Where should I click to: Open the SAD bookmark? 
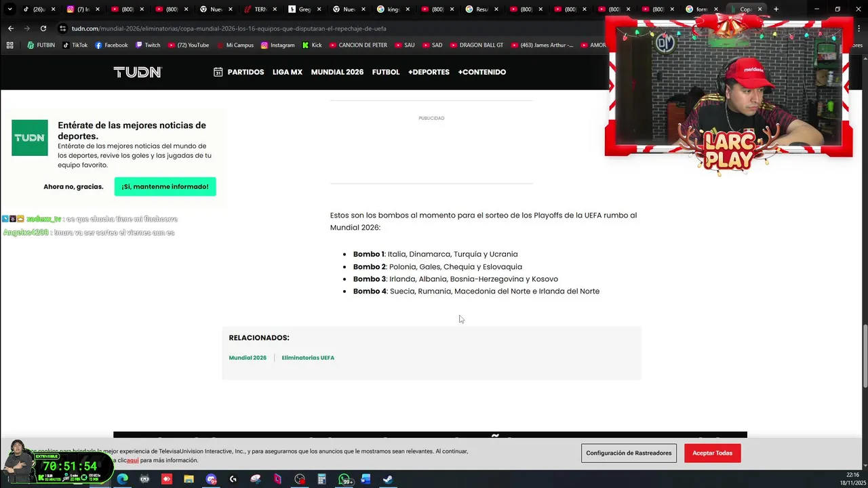tap(433, 45)
